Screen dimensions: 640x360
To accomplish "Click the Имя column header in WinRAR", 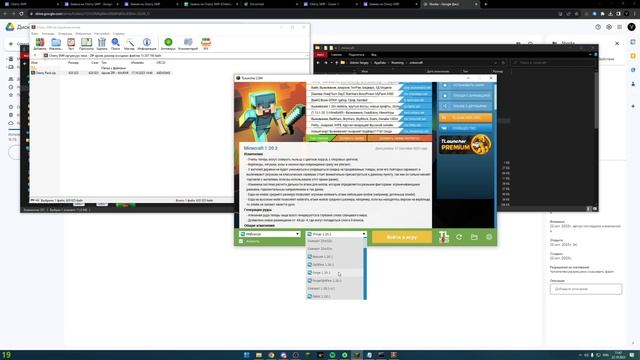I will pyautogui.click(x=35, y=63).
